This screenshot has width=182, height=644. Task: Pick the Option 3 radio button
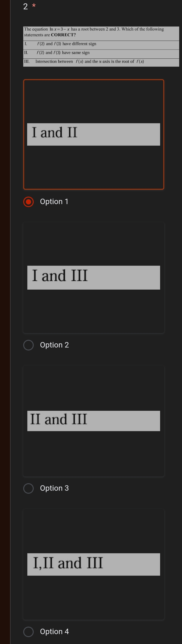(28, 488)
